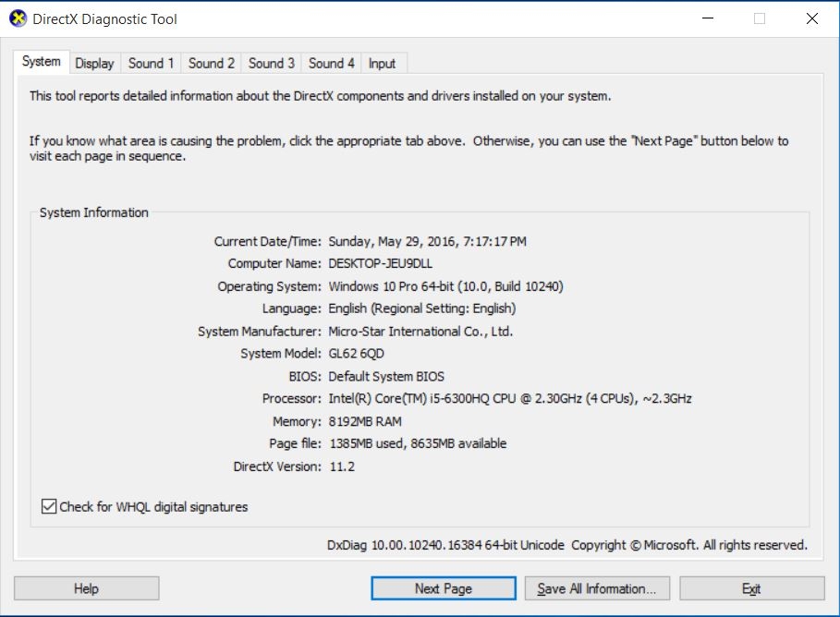Open the Sound 1 tab
This screenshot has height=617, width=840.
[151, 63]
